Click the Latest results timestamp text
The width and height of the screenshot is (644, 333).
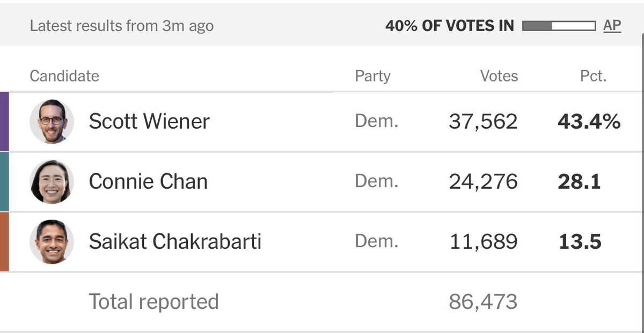point(121,26)
